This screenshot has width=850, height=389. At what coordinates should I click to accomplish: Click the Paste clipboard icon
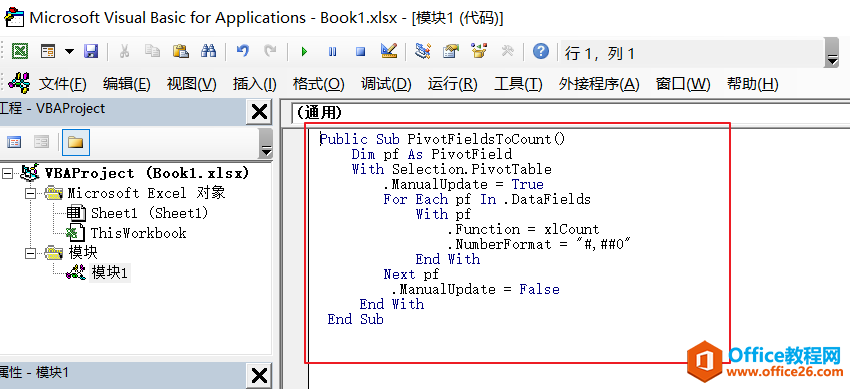pos(181,51)
